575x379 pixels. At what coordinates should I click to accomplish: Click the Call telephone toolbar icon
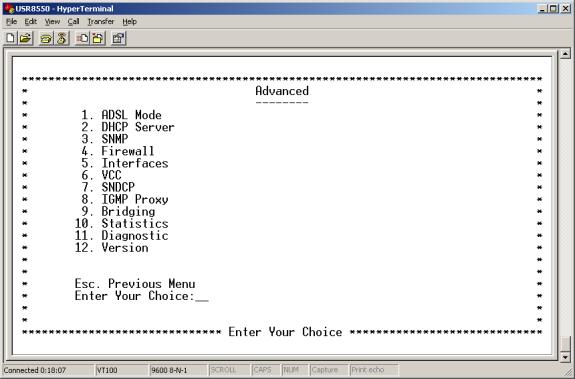[x=46, y=38]
